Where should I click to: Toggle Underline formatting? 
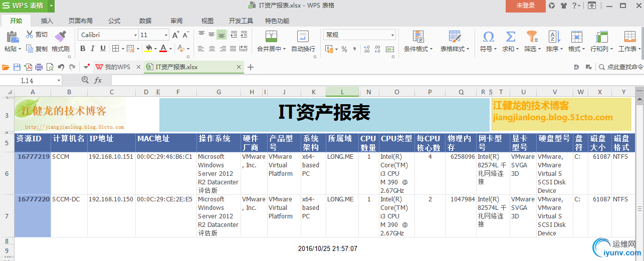pos(103,49)
